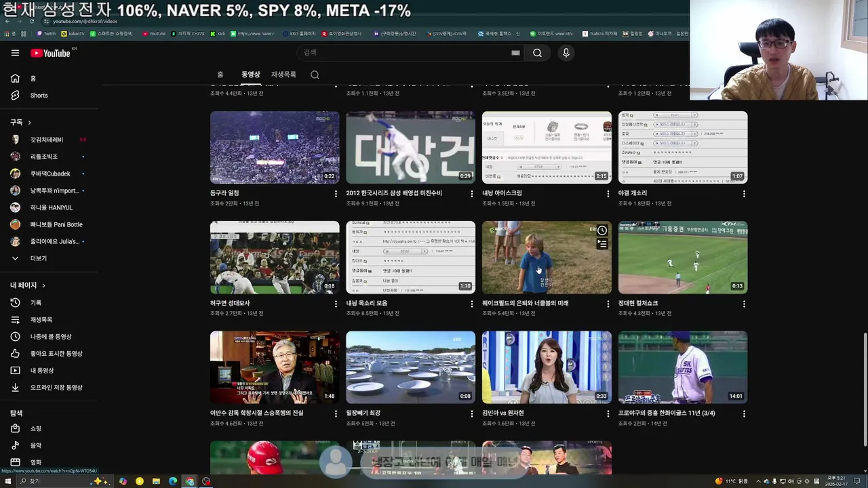This screenshot has height=488, width=868.
Task: Open 리틀조빅조 subscription channel
Action: (x=49, y=157)
